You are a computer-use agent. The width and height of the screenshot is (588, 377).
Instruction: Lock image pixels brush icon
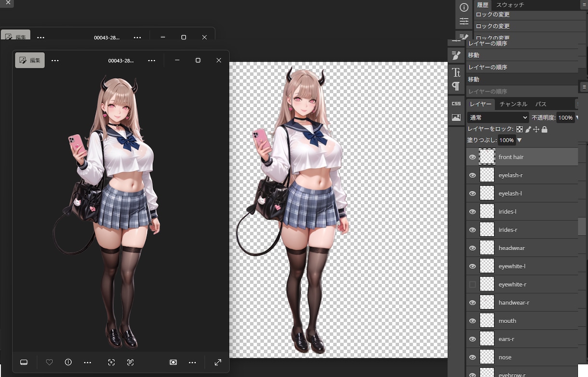(528, 129)
